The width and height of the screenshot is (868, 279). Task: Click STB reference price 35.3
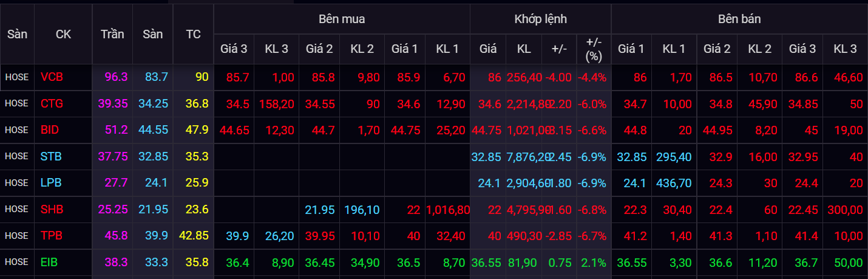(197, 156)
